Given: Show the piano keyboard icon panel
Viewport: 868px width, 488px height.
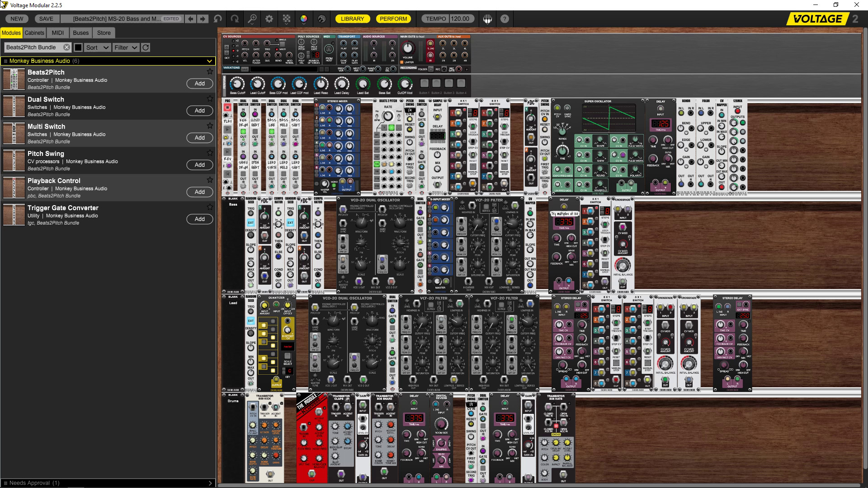Looking at the screenshot, I should 487,19.
